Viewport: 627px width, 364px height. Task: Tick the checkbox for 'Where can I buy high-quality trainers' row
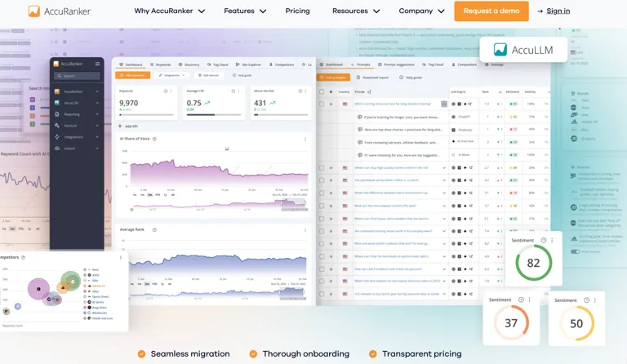coord(322,168)
